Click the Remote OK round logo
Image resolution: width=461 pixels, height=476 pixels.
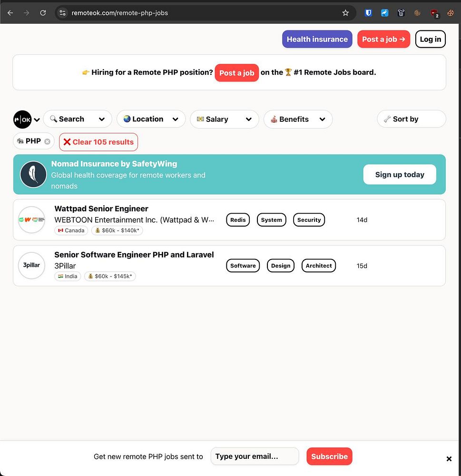click(22, 119)
